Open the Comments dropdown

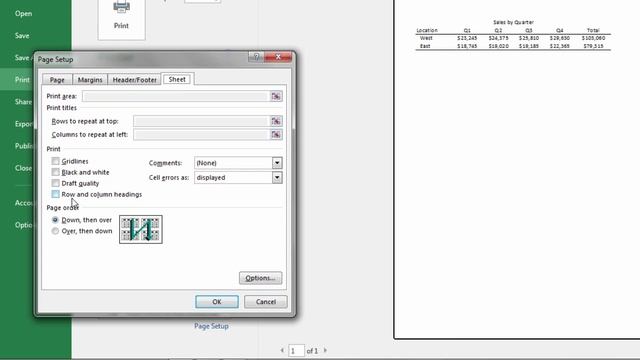pos(277,163)
